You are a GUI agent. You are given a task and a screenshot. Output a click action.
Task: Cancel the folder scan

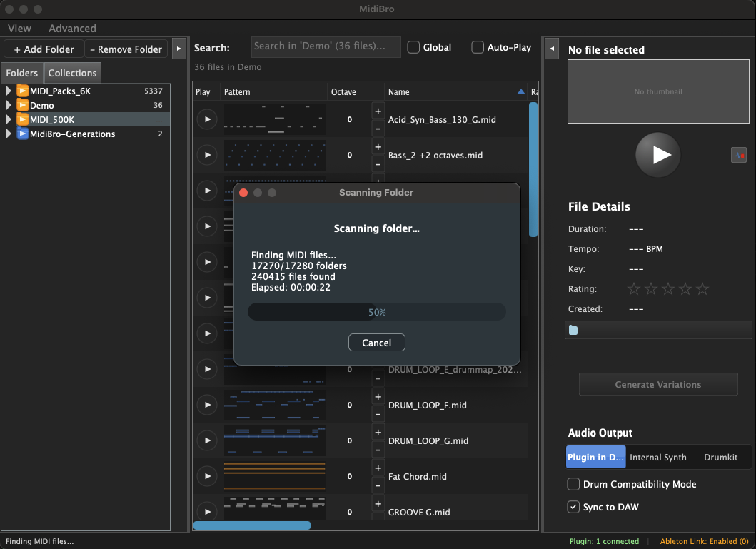[x=376, y=343]
